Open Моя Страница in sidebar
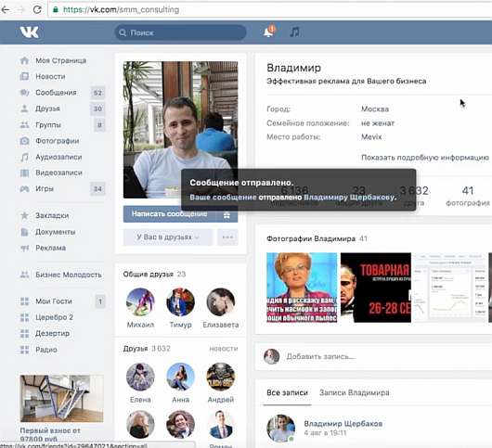This screenshot has height=448, width=492. [x=61, y=60]
